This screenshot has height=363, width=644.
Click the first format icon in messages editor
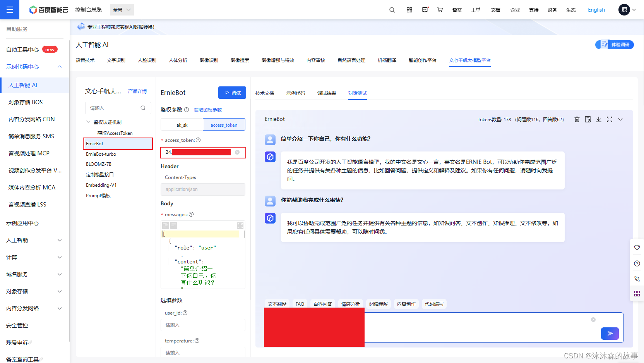pyautogui.click(x=166, y=225)
